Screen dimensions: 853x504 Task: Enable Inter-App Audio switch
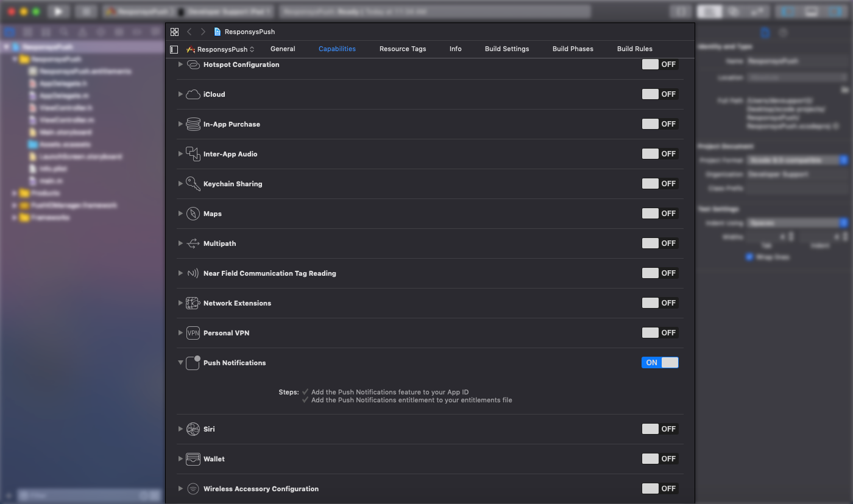click(660, 154)
